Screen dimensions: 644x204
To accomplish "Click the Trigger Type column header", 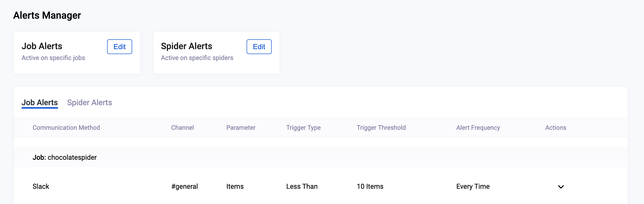I will click(303, 128).
